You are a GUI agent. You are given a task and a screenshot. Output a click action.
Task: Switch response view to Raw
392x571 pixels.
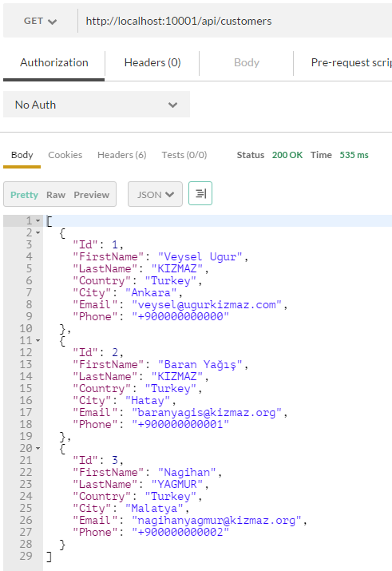click(56, 195)
